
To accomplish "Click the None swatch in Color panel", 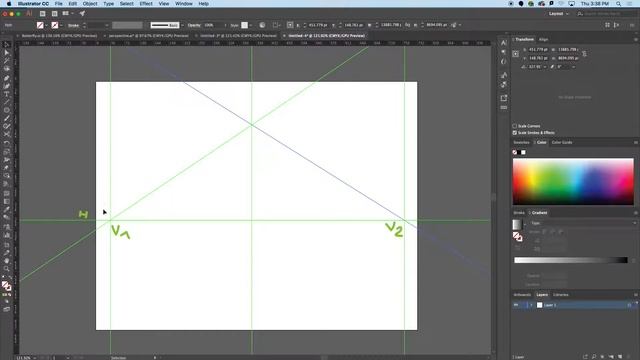I will [x=515, y=152].
